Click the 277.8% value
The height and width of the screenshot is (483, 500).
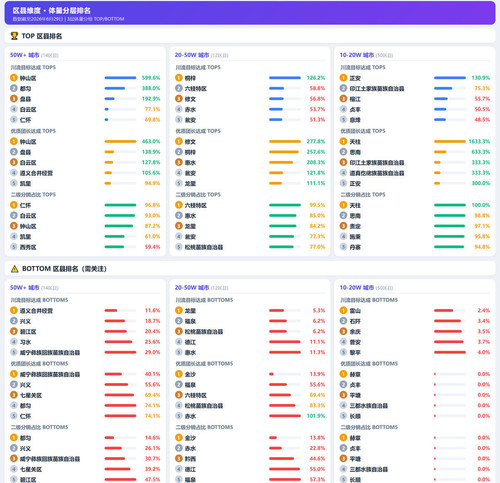(x=316, y=141)
